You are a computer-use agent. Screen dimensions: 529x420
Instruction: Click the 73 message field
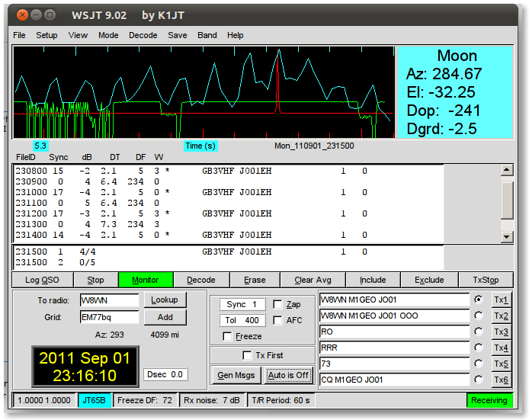394,364
